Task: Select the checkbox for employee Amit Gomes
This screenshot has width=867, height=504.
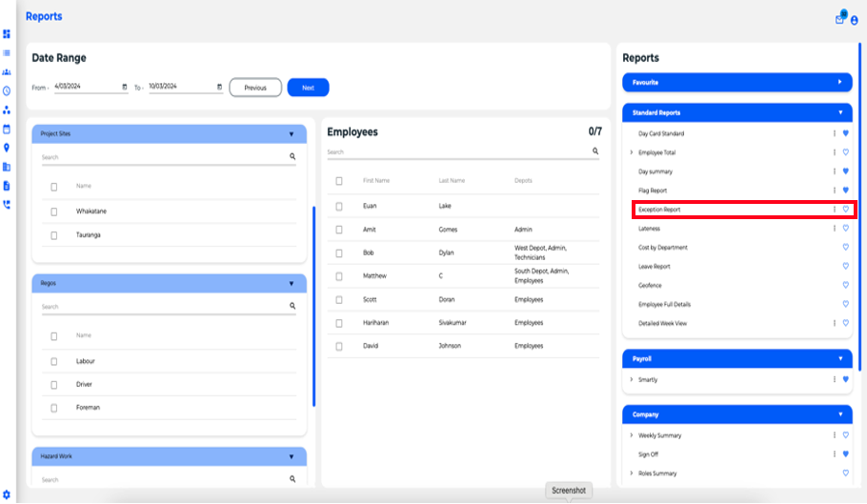Action: click(x=339, y=230)
